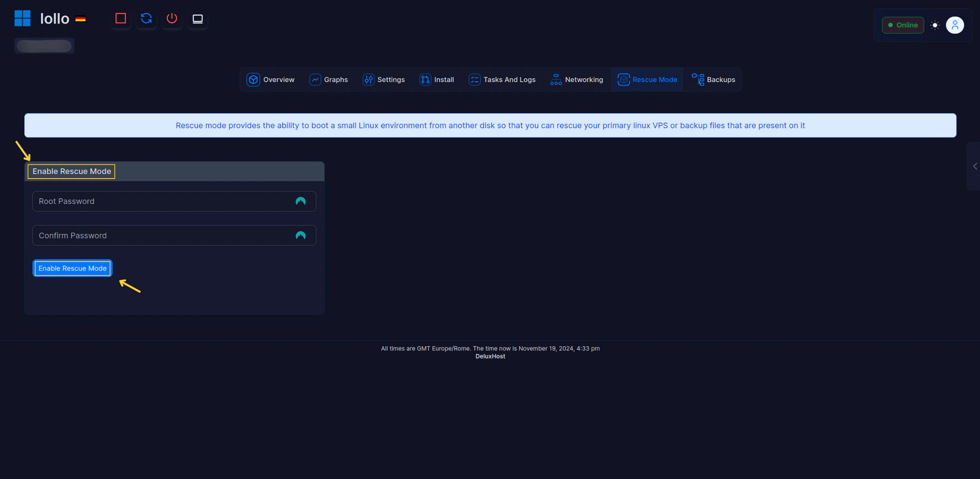
Task: Open the Backups tab
Action: tap(713, 80)
